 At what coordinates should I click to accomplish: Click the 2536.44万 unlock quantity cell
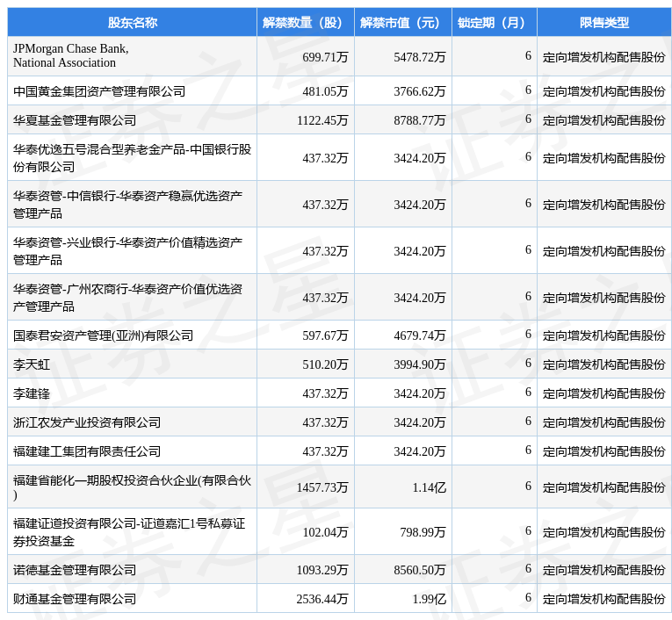(322, 599)
